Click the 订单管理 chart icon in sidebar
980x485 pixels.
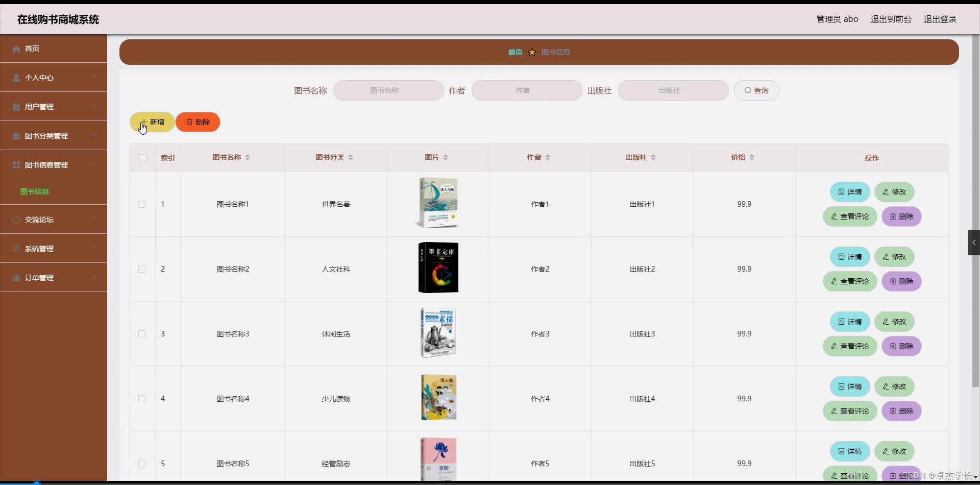point(16,277)
